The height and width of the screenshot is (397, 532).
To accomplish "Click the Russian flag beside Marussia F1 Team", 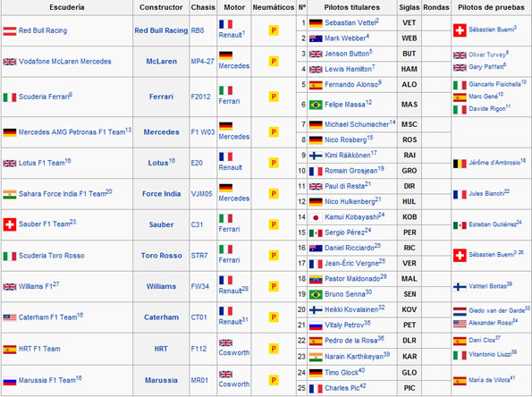I will (x=10, y=381).
